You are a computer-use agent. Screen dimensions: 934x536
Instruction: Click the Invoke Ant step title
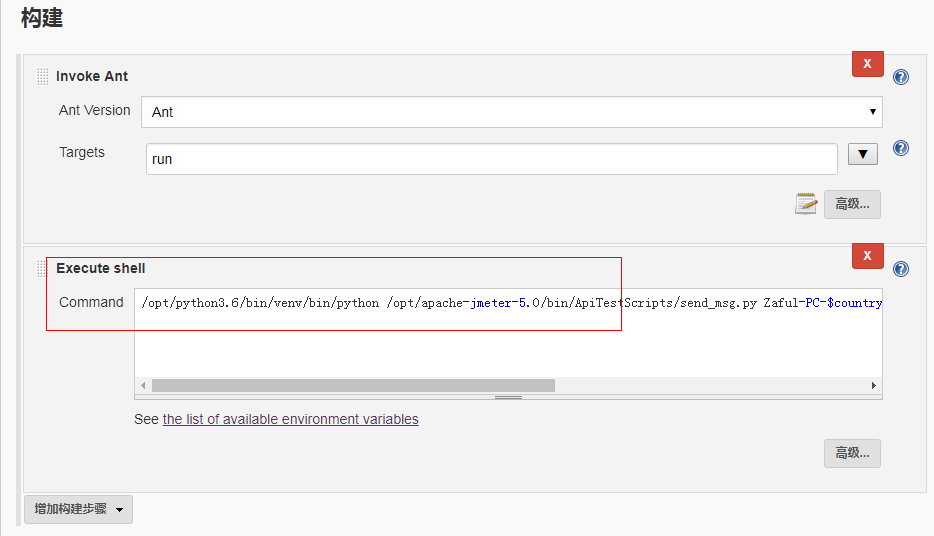(x=92, y=76)
